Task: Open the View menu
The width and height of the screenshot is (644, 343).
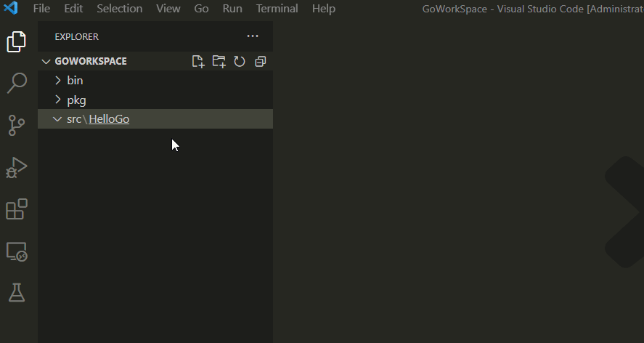Action: [x=168, y=8]
